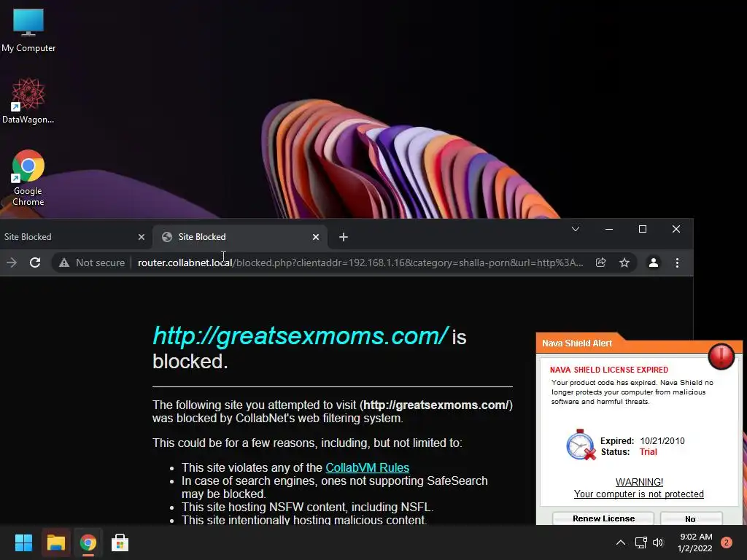Select Chrome in the taskbar
Viewport: 747px width, 560px height.
pos(88,542)
